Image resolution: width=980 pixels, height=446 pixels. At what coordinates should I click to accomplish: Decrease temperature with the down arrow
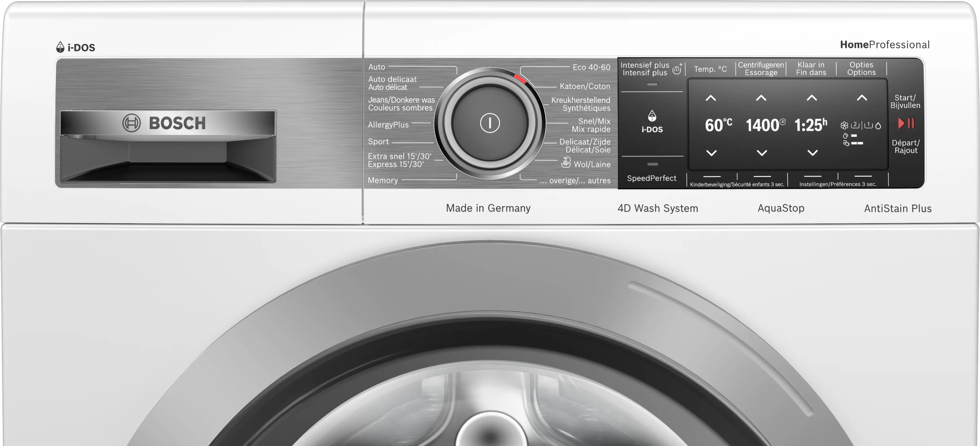711,153
